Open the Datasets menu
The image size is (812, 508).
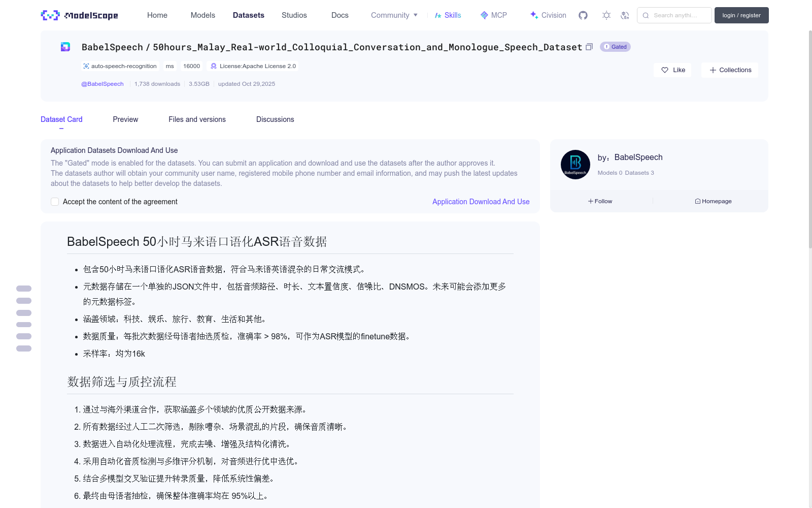tap(249, 15)
